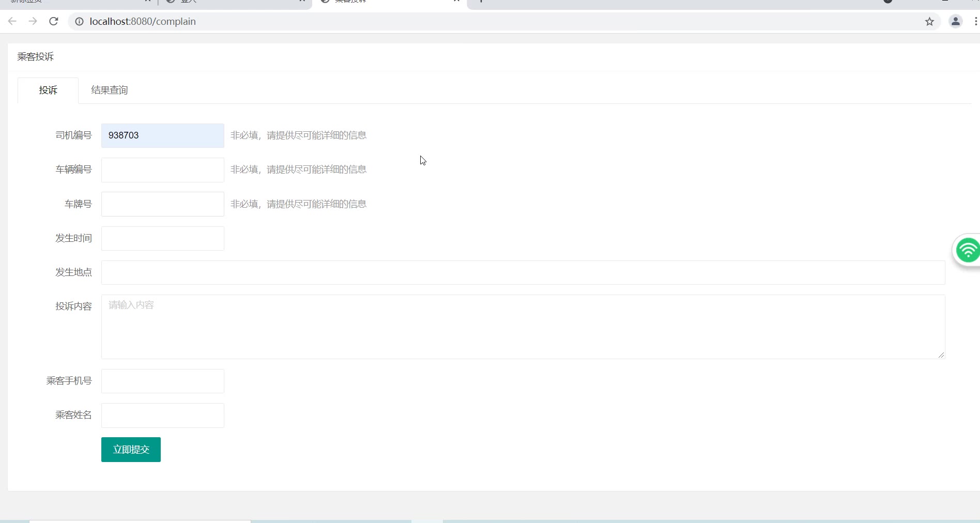The image size is (980, 523).
Task: Grab the 投诉内容 textarea resize handle
Action: 941,355
